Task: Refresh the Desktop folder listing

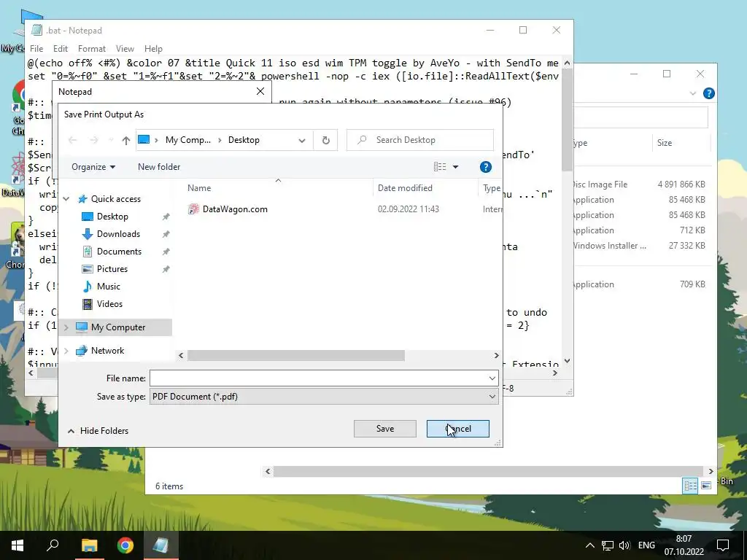Action: click(x=326, y=140)
